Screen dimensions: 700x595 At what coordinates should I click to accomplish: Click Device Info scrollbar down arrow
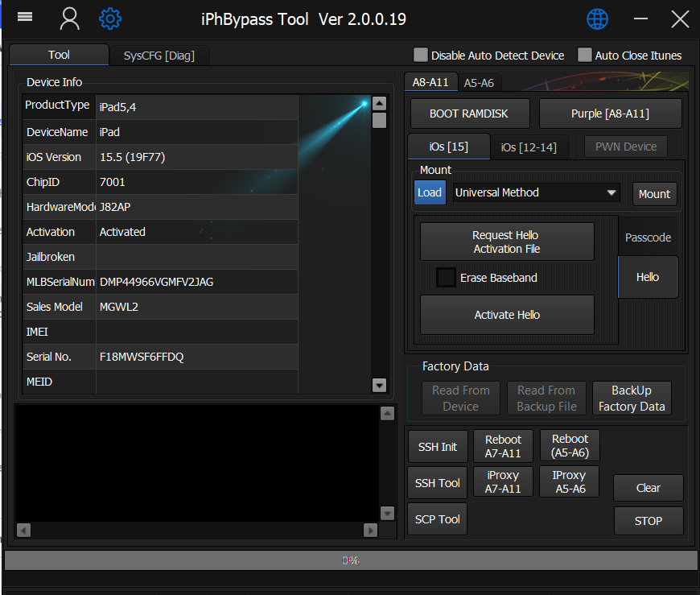point(379,385)
